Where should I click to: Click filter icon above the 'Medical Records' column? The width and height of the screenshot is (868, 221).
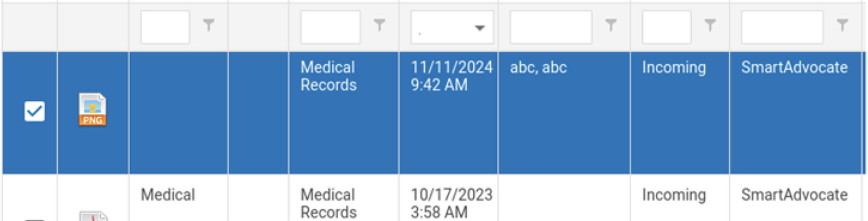[x=380, y=25]
